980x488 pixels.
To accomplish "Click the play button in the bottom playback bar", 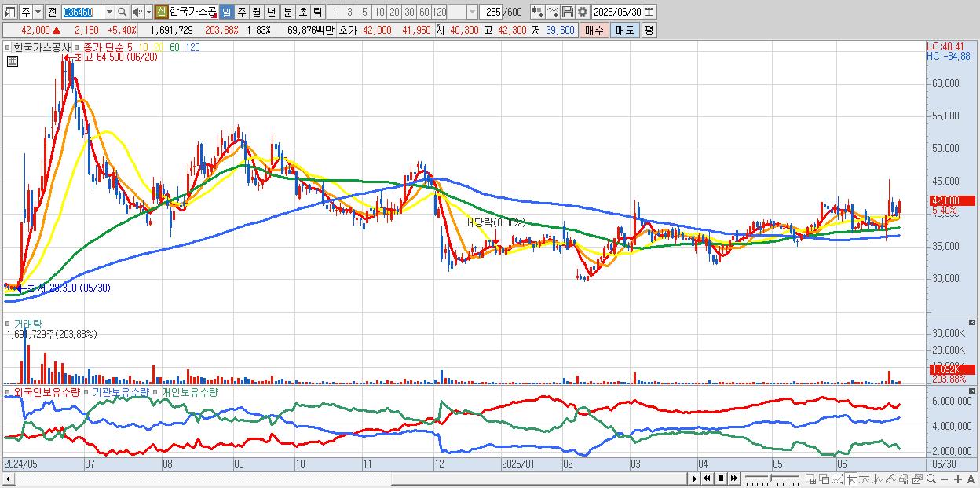I will 695,479.
